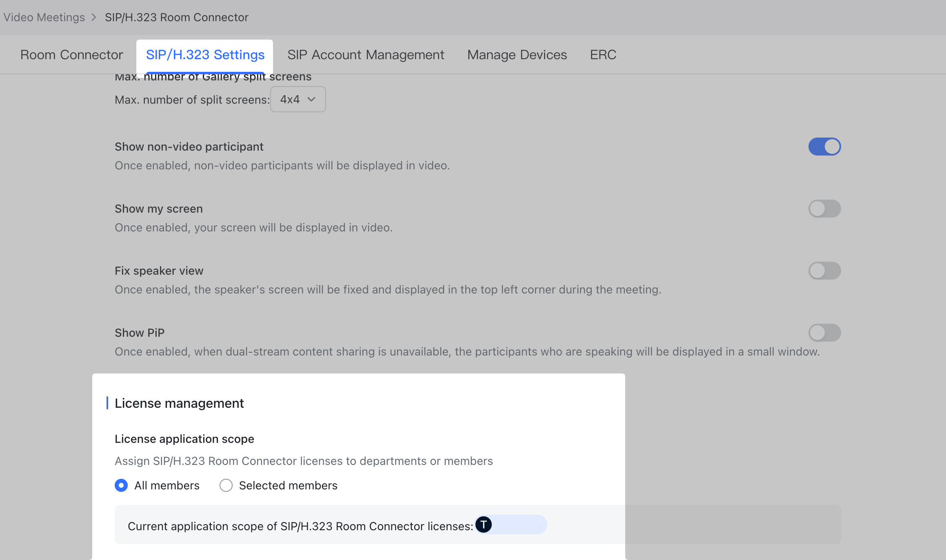Viewport: 946px width, 560px height.
Task: Click the "License application scope" heading
Action: tap(184, 439)
